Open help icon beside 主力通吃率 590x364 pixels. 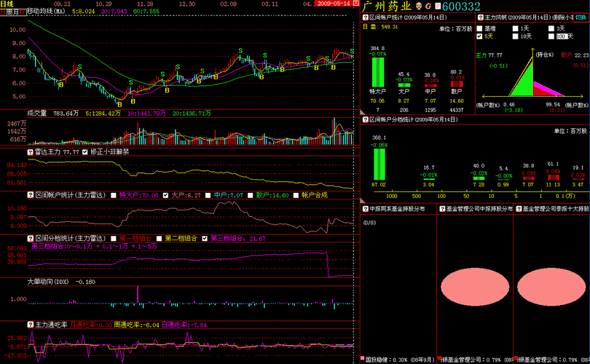click(x=30, y=325)
